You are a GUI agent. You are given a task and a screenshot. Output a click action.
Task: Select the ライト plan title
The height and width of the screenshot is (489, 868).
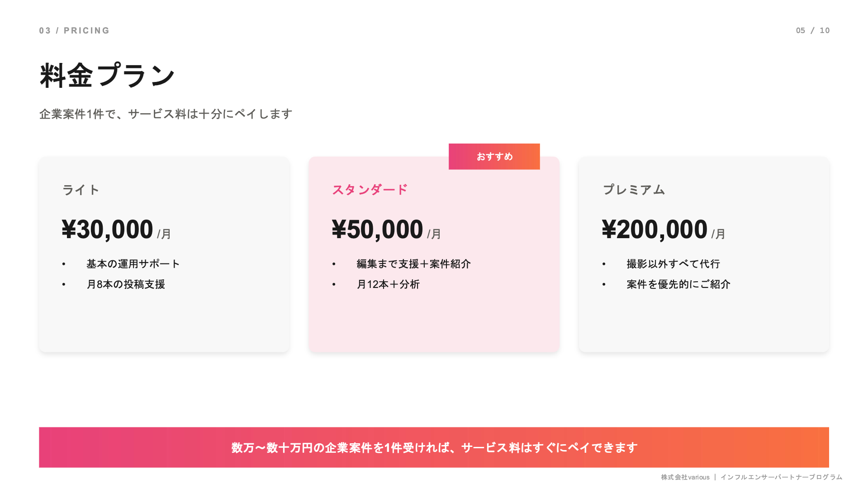(81, 190)
